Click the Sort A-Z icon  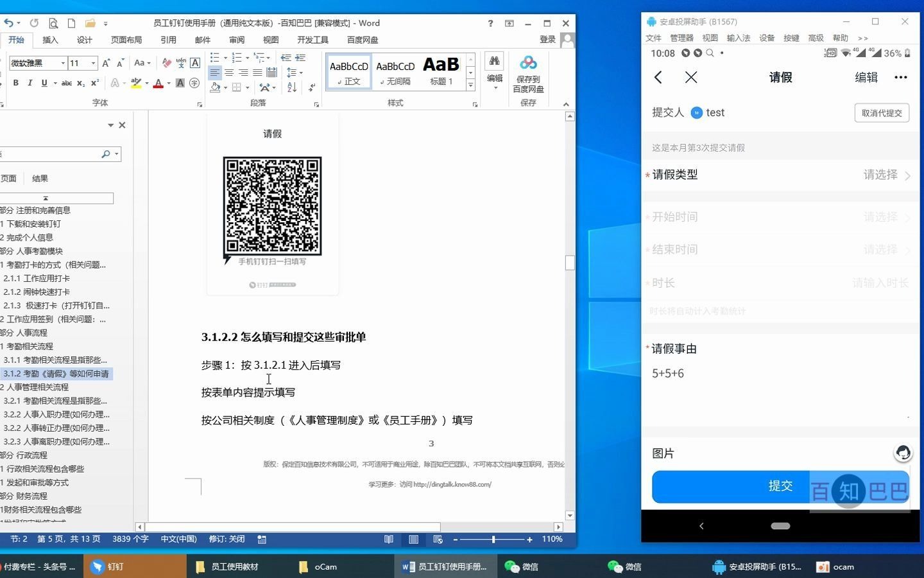pos(292,87)
